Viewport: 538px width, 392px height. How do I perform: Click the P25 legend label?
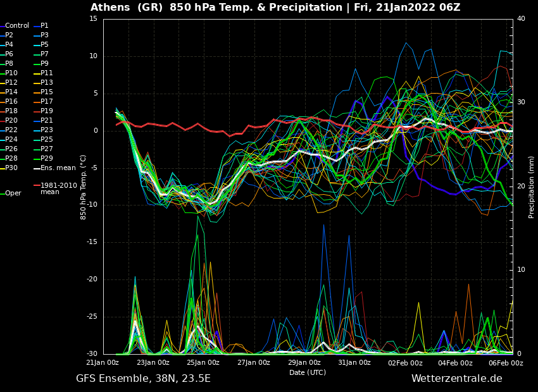(x=47, y=140)
